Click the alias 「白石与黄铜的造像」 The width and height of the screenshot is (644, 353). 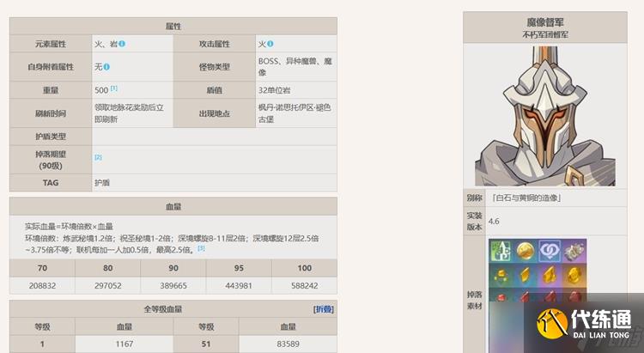point(526,198)
